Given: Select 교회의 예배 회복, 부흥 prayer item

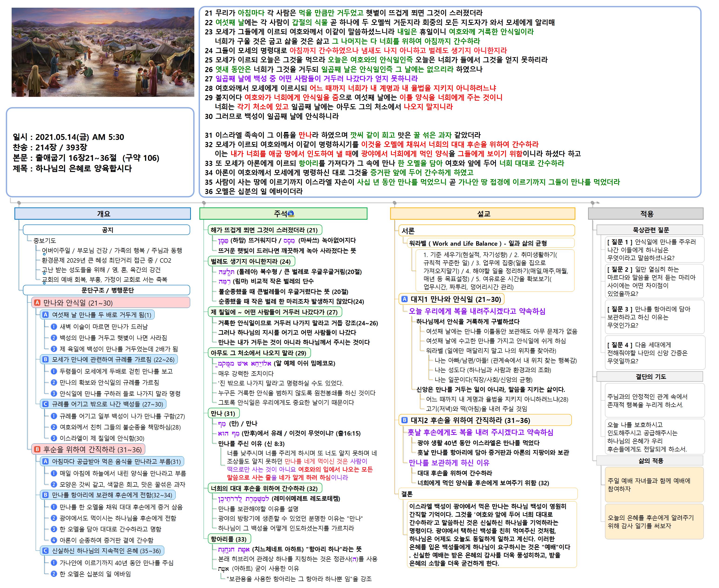Looking at the screenshot, I should tap(104, 279).
